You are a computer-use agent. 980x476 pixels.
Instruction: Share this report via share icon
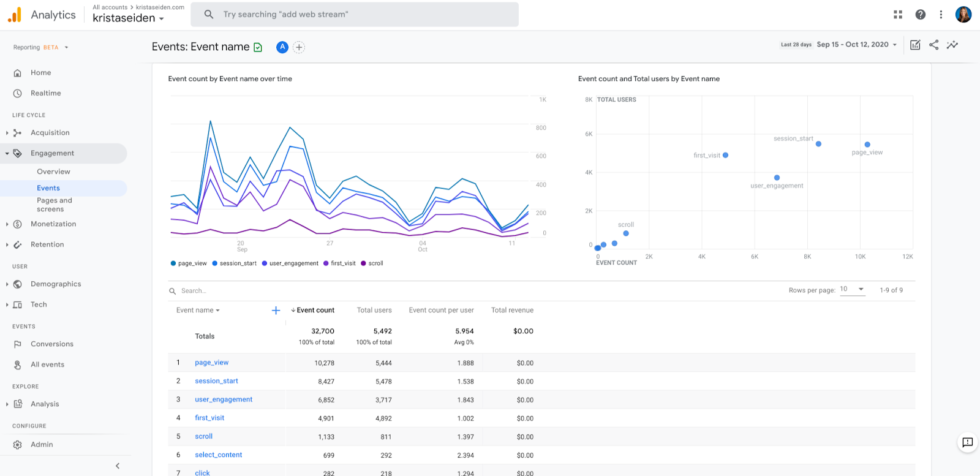point(933,45)
